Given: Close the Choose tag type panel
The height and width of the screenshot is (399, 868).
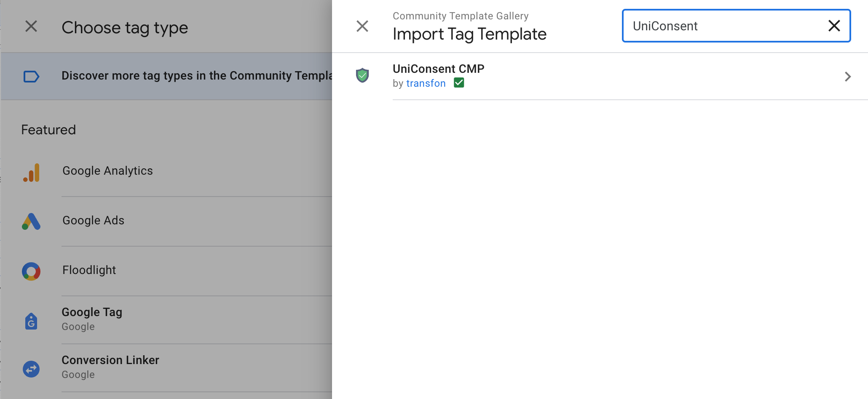Looking at the screenshot, I should [x=31, y=27].
